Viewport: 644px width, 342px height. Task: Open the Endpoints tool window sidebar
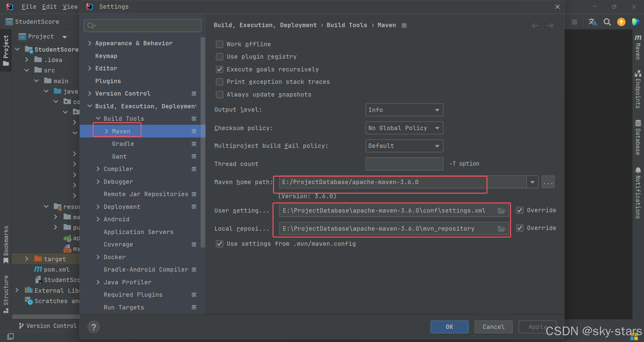[638, 89]
